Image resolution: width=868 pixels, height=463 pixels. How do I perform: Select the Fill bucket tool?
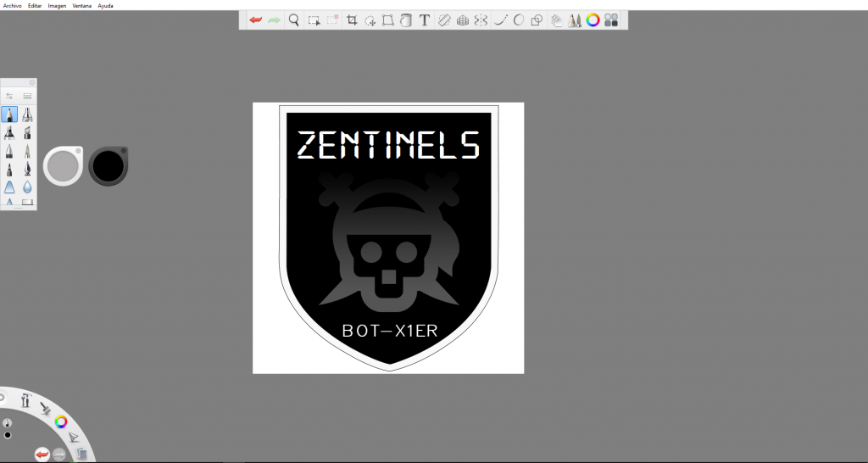tap(406, 20)
